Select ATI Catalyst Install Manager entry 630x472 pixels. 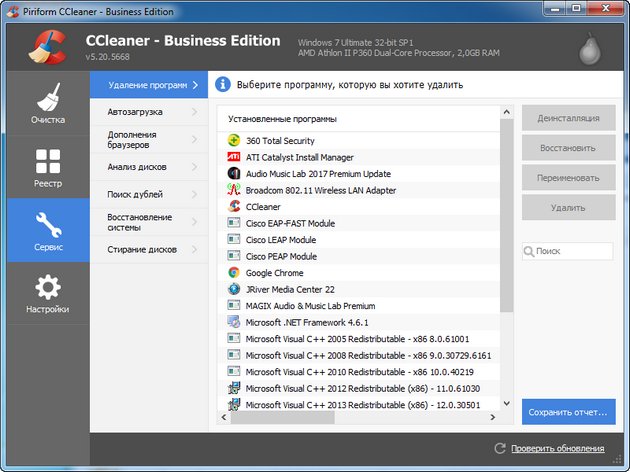coord(299,157)
